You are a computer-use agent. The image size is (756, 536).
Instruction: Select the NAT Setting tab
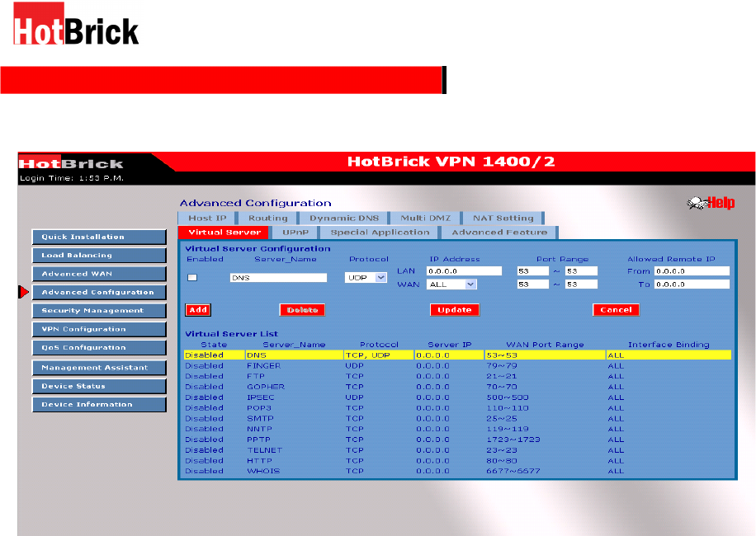tap(503, 219)
